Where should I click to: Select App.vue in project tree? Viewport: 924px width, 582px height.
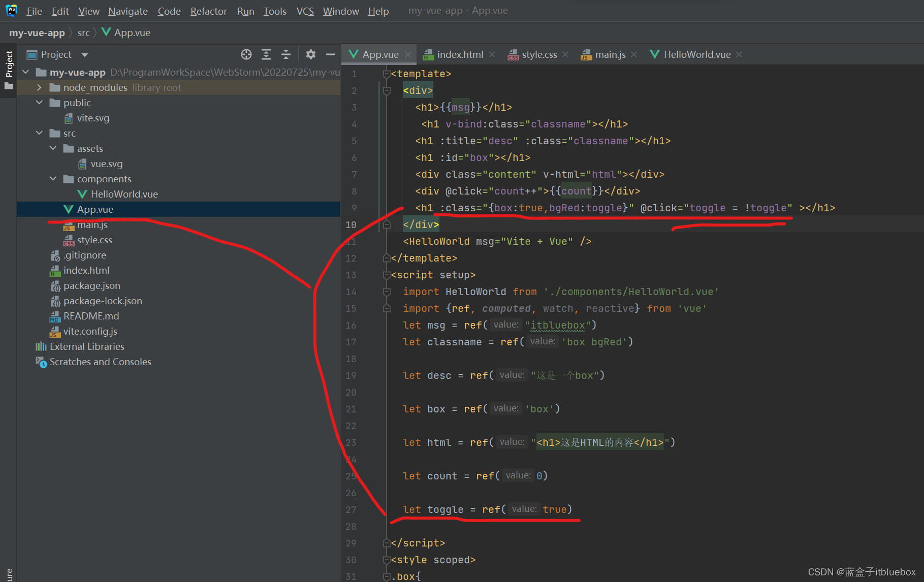click(178, 209)
